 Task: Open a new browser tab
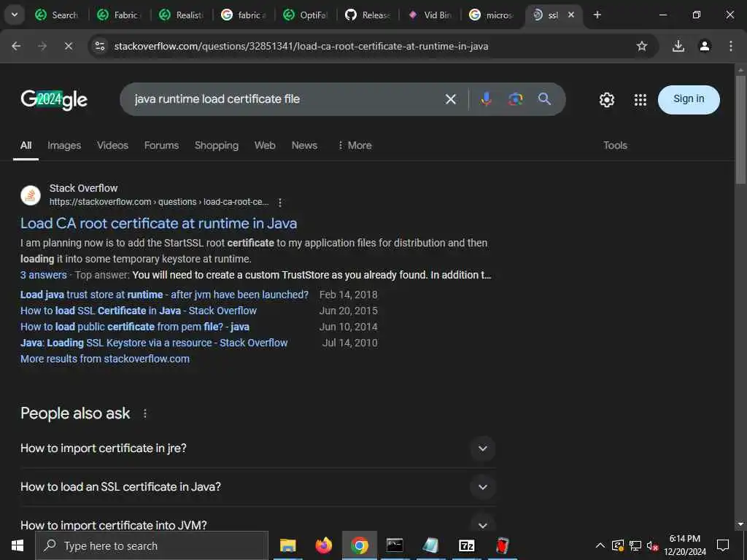click(597, 15)
